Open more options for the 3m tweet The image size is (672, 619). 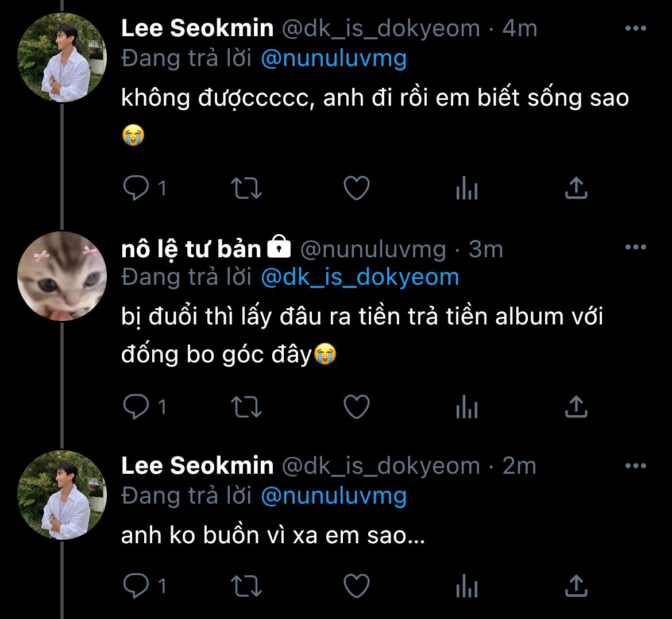[x=635, y=247]
